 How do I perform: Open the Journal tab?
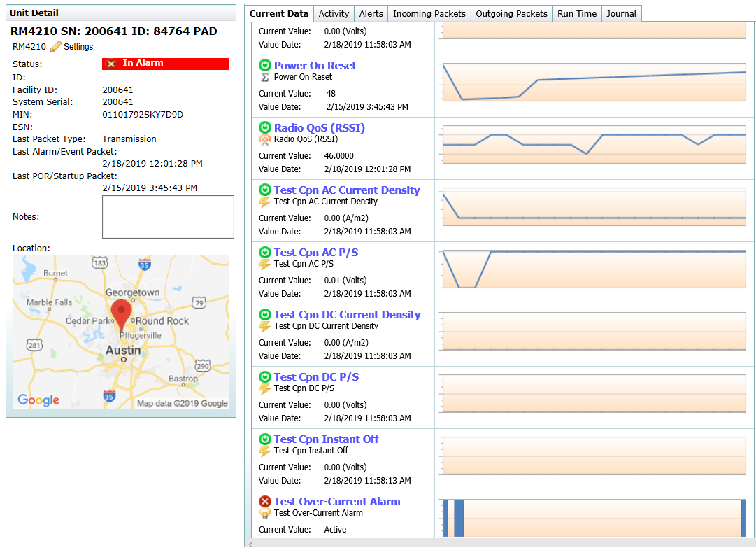pyautogui.click(x=621, y=13)
